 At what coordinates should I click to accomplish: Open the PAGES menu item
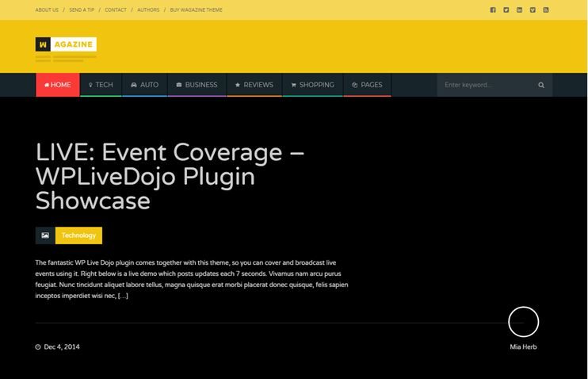(x=367, y=85)
